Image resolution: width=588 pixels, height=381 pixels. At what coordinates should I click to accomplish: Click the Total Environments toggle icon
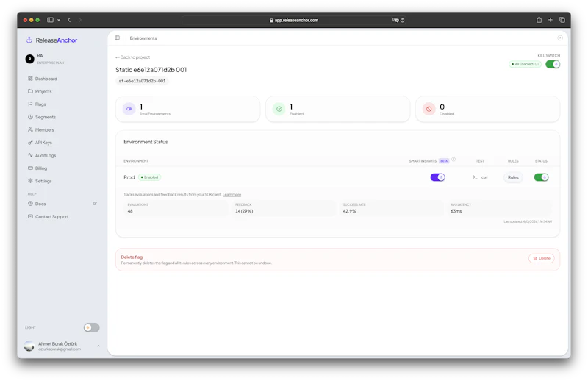pos(129,109)
